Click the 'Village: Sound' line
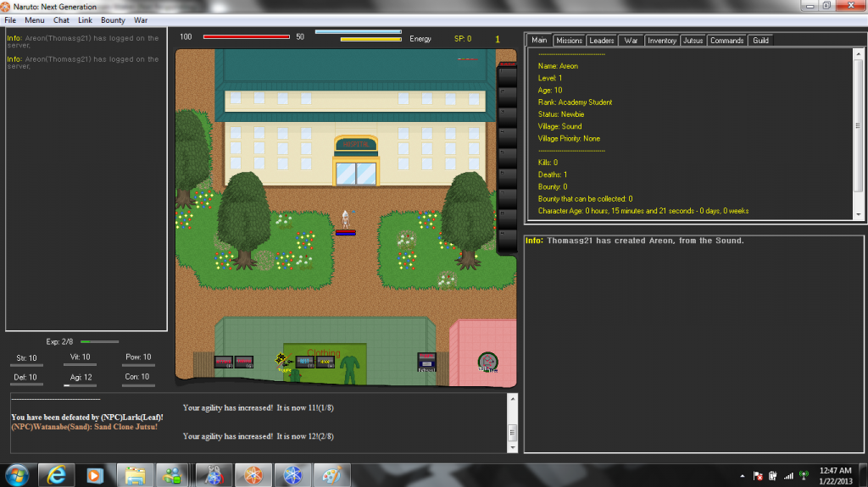The image size is (868, 487). pyautogui.click(x=559, y=126)
